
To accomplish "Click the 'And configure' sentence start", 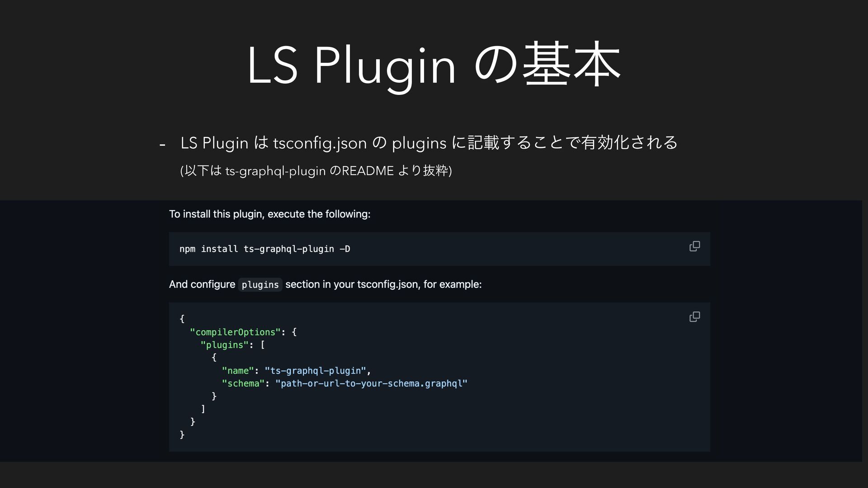I will tap(202, 284).
